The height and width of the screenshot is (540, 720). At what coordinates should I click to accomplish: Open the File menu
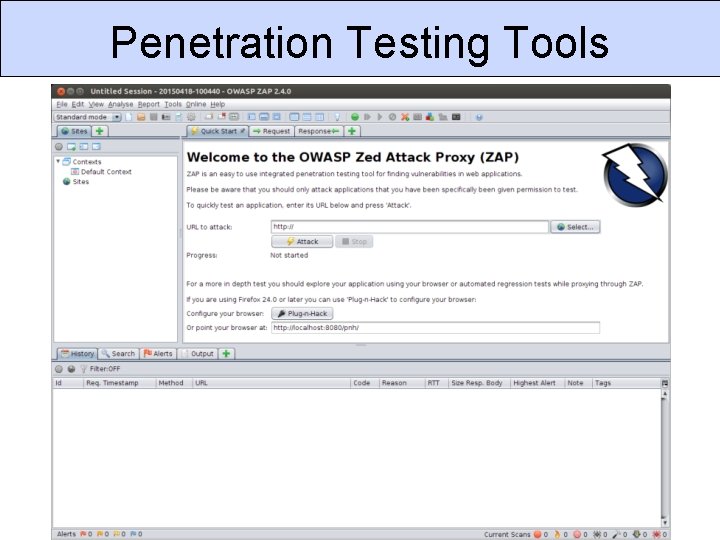[x=62, y=104]
